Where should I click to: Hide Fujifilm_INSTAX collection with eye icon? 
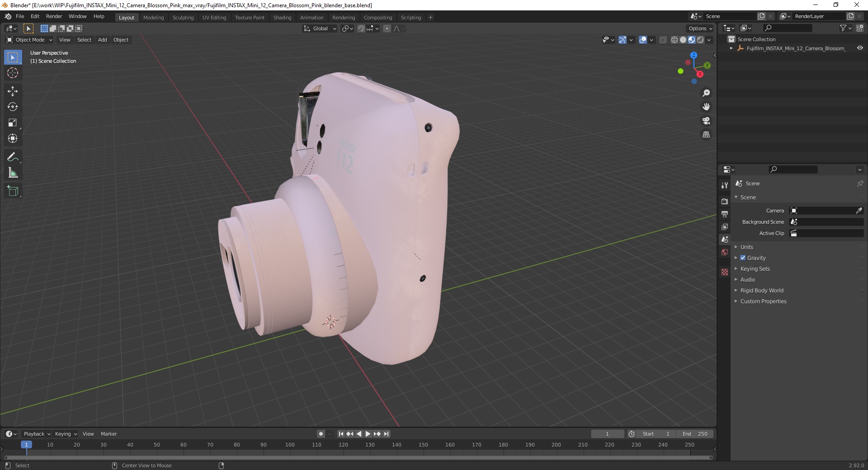(x=860, y=48)
